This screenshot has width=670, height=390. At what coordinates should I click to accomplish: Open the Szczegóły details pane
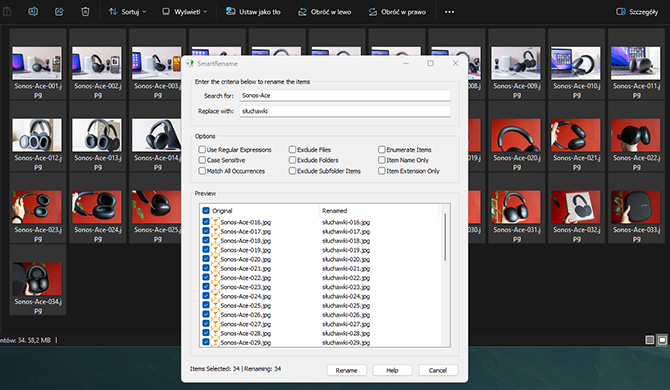(x=637, y=12)
